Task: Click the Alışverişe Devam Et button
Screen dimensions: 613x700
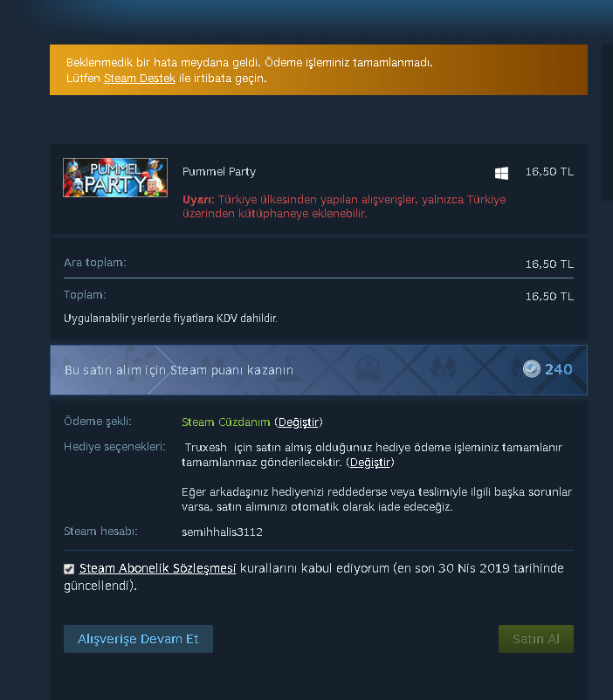Action: click(138, 639)
